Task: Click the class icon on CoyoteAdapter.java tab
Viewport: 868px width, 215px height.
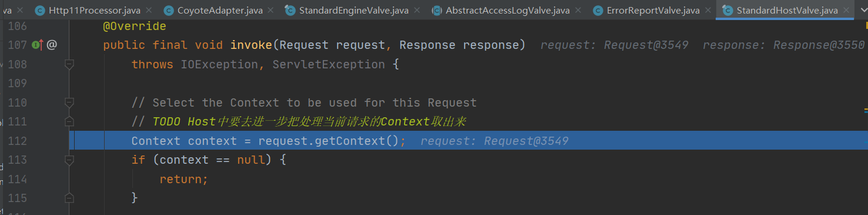Action: tap(168, 10)
